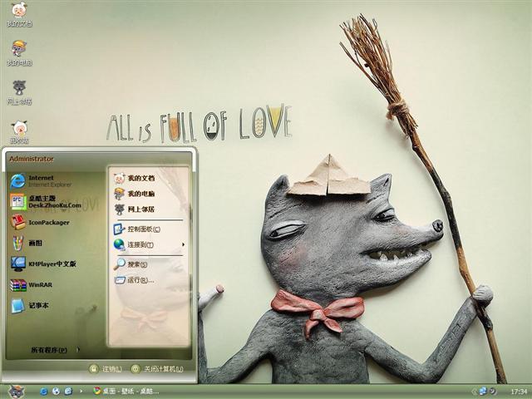Click the Administrator user name

click(32, 159)
